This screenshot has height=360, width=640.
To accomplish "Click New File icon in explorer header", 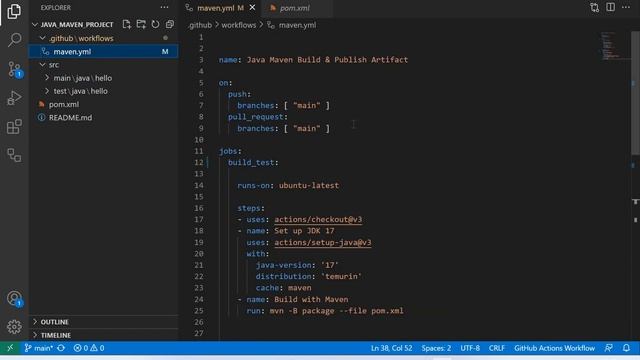I will coord(127,24).
